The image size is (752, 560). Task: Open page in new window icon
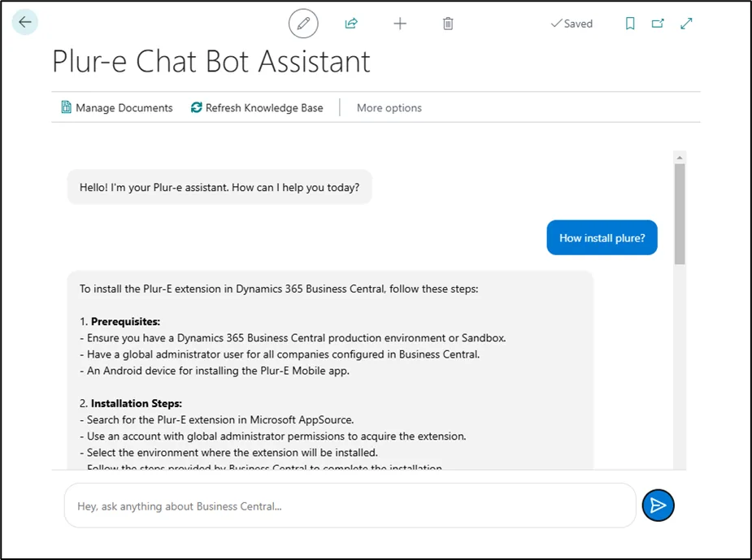pyautogui.click(x=658, y=23)
